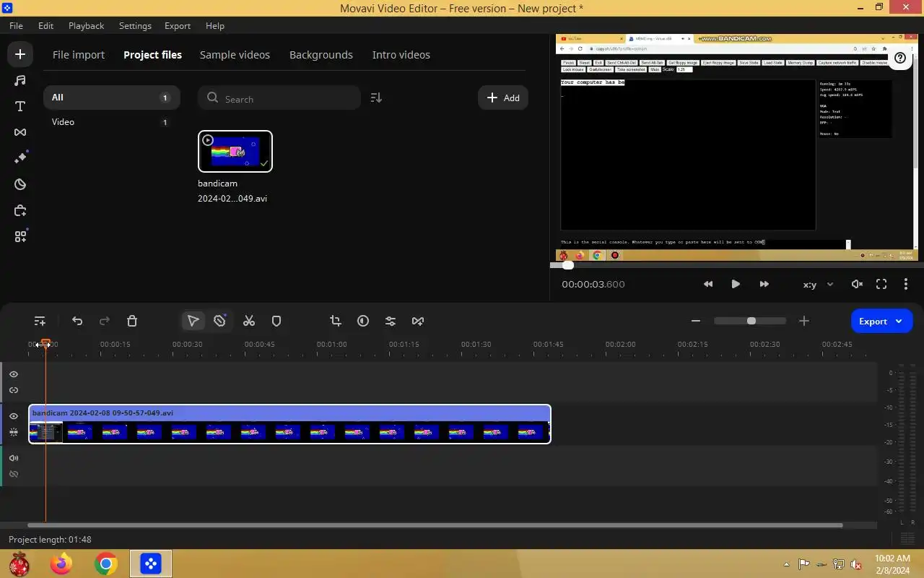Switch to the File import tab
Image resolution: width=924 pixels, height=578 pixels.
coord(79,55)
